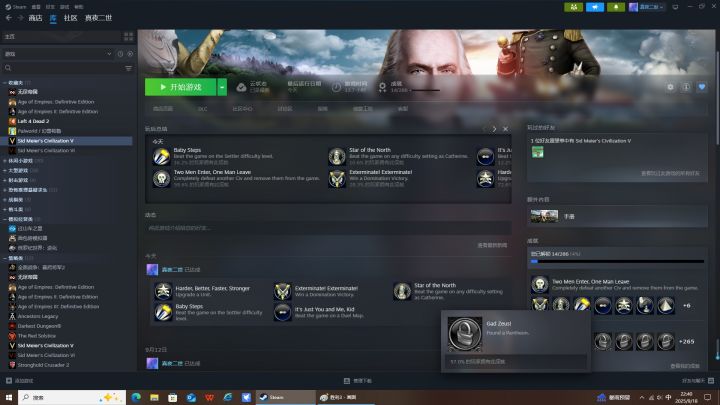Screen dimensions: 720x405
Task: Go to the 商店 store tab
Action: click(35, 18)
